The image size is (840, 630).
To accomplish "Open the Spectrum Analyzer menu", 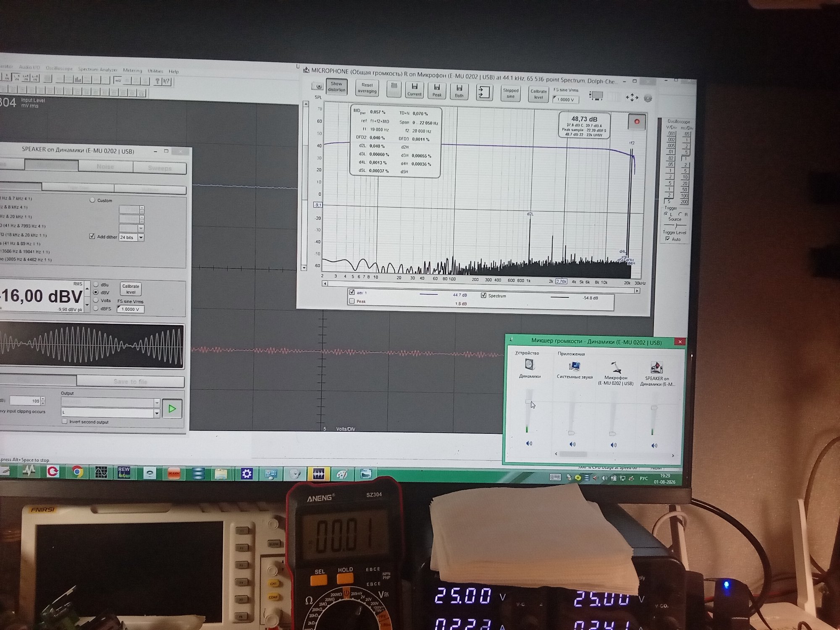I will coord(98,69).
